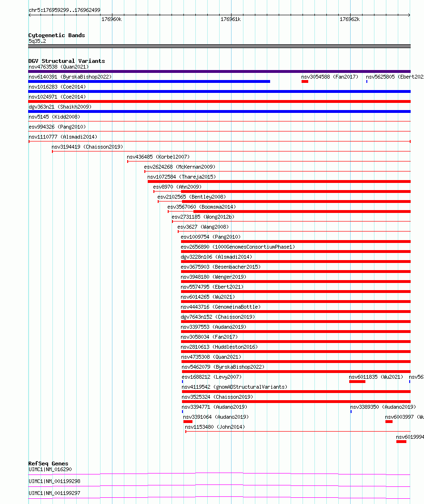Image resolution: width=424 pixels, height=504 pixels.
Task: Select nsv5462079 (ByrskaBishop2022) variant
Action: [x=223, y=366]
